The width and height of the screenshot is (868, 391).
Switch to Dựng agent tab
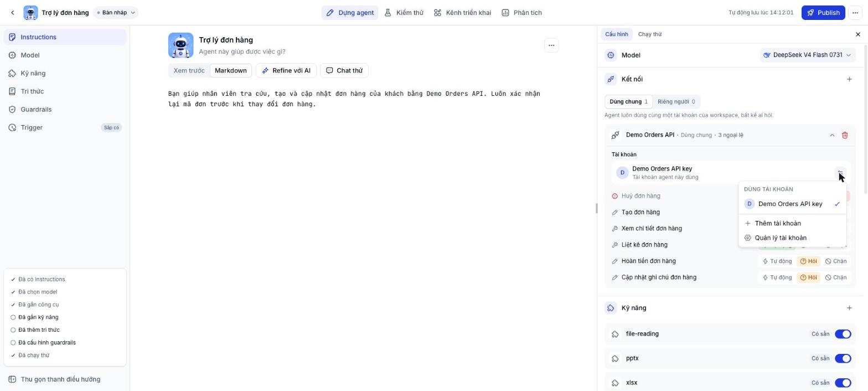[x=350, y=13]
